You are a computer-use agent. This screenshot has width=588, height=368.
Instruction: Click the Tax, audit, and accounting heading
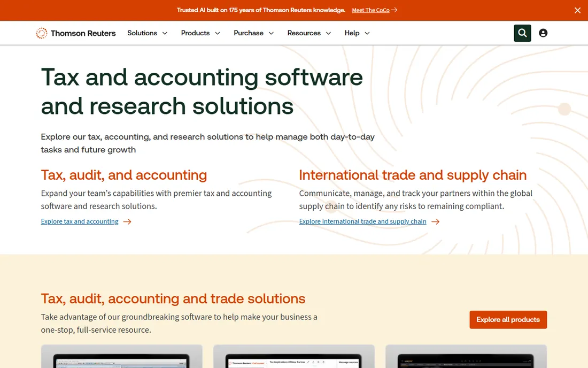pyautogui.click(x=124, y=175)
